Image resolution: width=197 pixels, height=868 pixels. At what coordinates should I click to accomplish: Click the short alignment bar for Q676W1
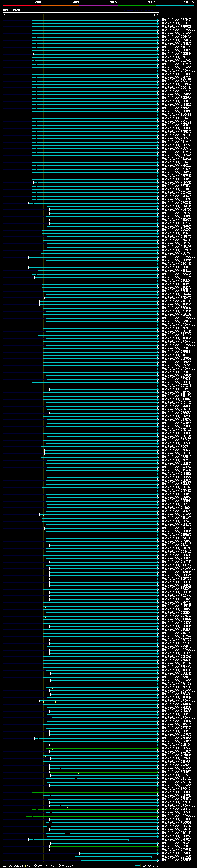pos(114,857)
